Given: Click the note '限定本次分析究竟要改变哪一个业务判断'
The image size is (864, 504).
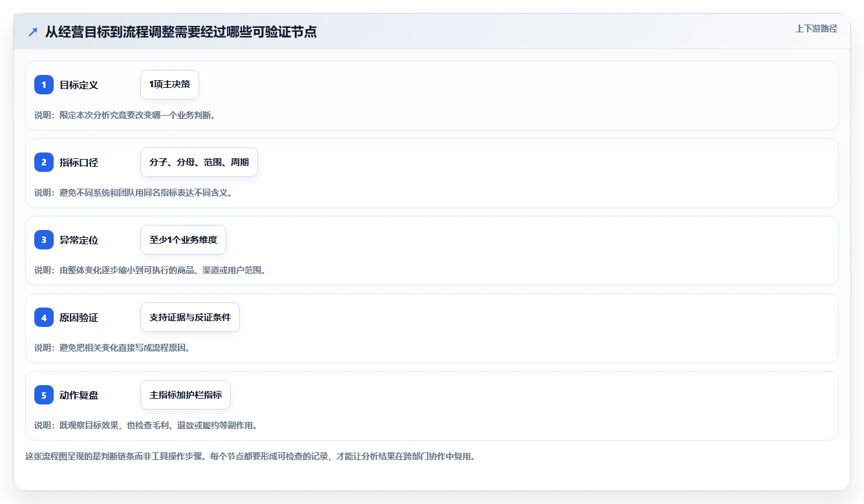Looking at the screenshot, I should tap(135, 115).
